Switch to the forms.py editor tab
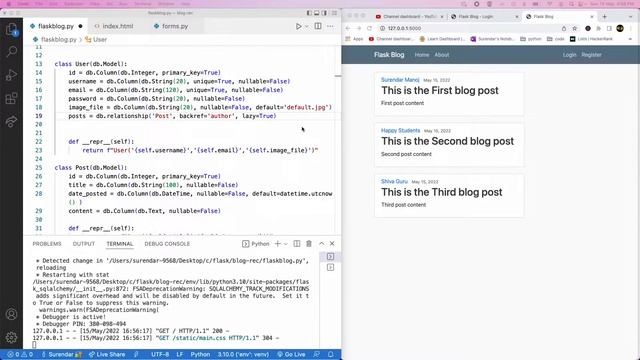Viewport: 640px width, 360px height. point(171,26)
